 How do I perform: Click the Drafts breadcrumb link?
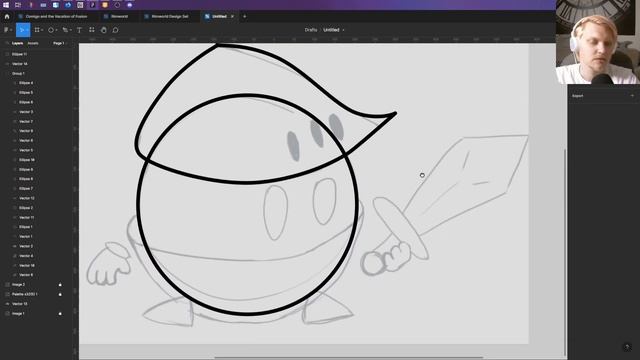(311, 30)
